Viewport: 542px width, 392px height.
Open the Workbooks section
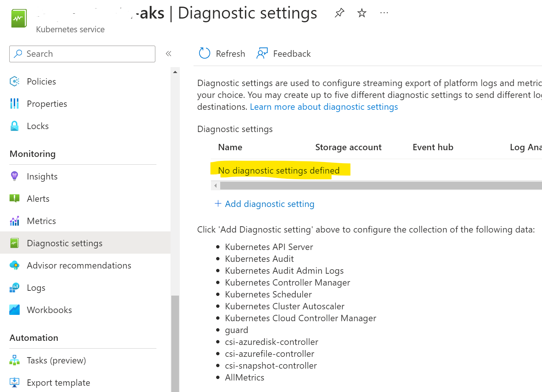(49, 310)
